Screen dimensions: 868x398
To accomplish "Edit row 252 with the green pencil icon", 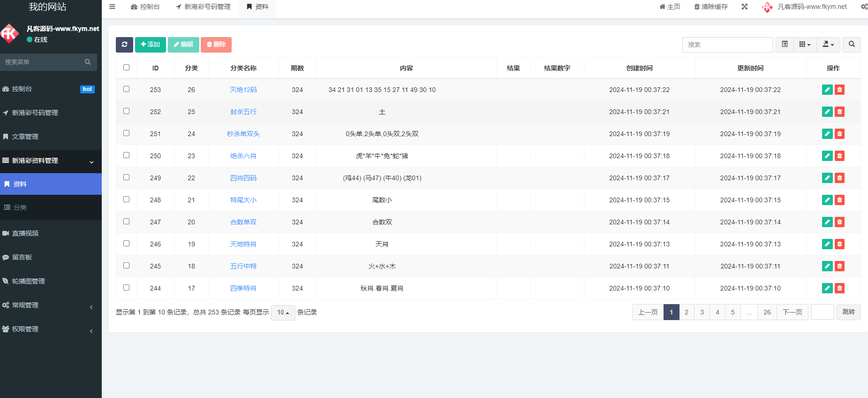I will [x=827, y=112].
